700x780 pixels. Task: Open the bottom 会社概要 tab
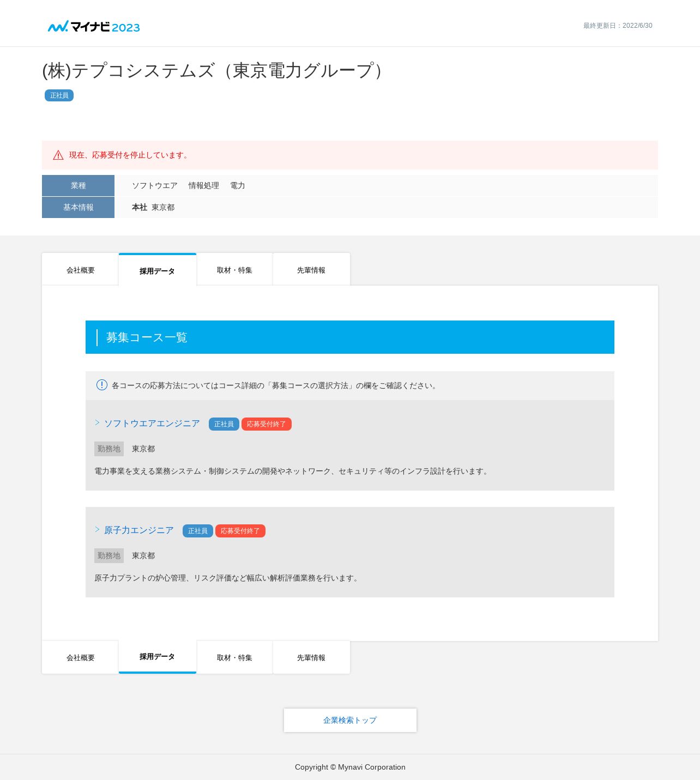[80, 657]
